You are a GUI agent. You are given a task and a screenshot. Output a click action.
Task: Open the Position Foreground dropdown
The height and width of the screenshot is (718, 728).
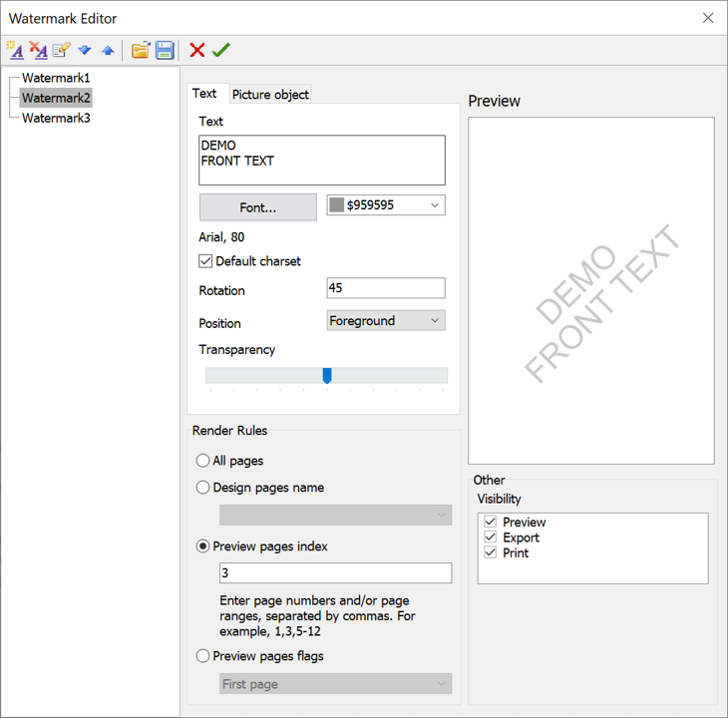[x=386, y=321]
